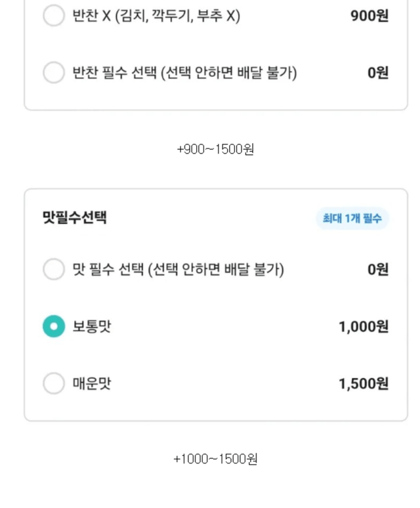This screenshot has height=508, width=420.
Task: Click the 900원 price
Action: [x=369, y=16]
